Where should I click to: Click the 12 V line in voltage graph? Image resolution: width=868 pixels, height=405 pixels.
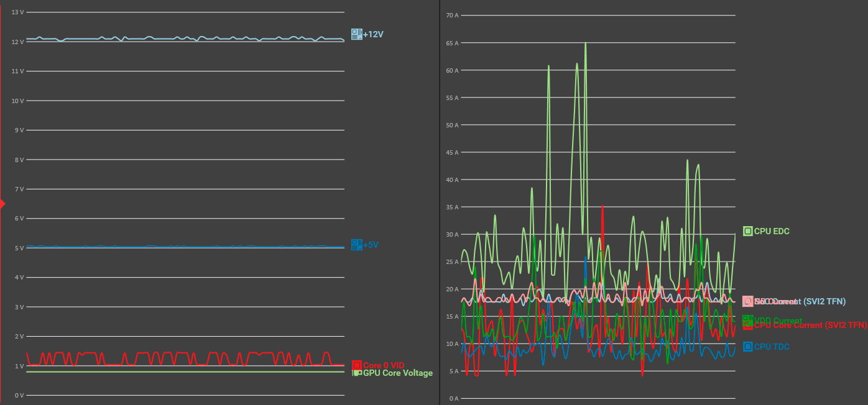(185, 42)
